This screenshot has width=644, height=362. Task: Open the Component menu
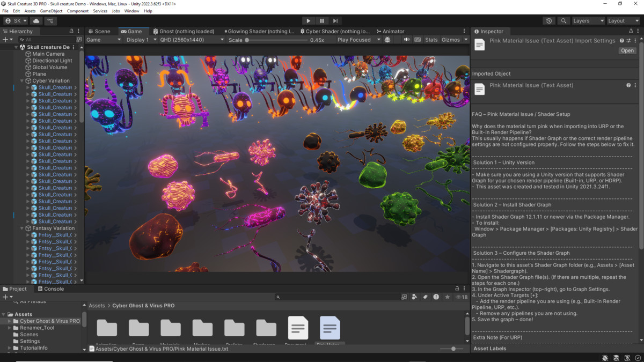[x=78, y=11]
